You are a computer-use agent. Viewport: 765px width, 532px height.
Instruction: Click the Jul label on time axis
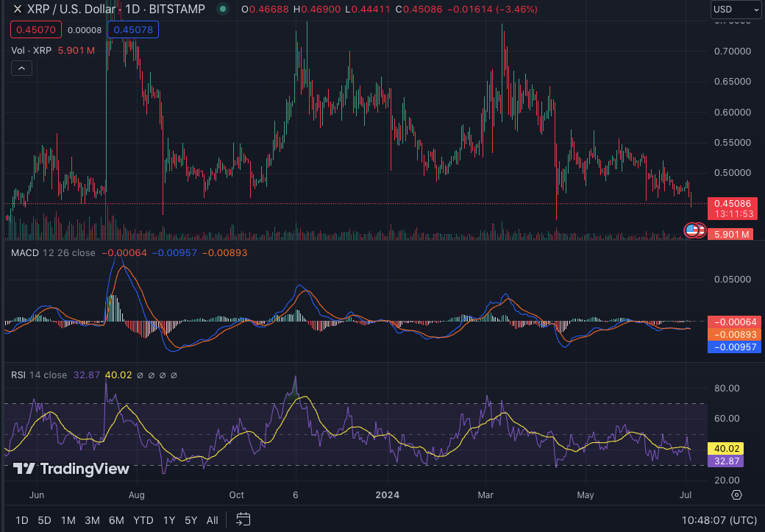pos(686,495)
